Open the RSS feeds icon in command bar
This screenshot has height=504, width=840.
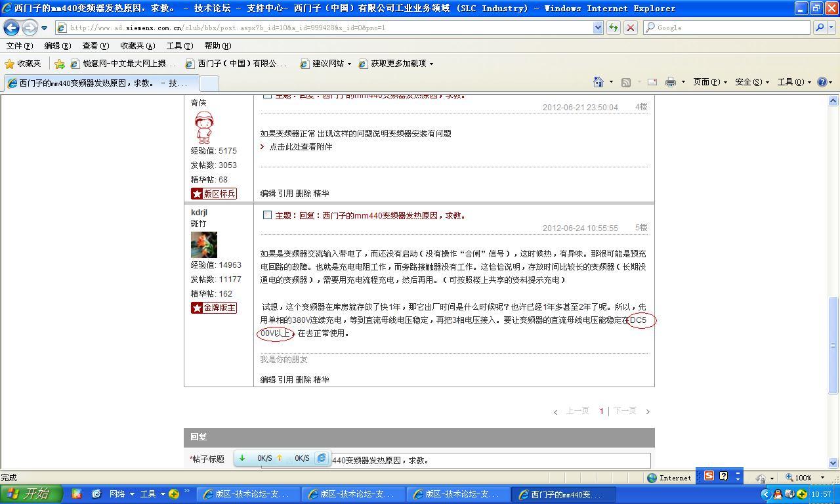(x=626, y=82)
